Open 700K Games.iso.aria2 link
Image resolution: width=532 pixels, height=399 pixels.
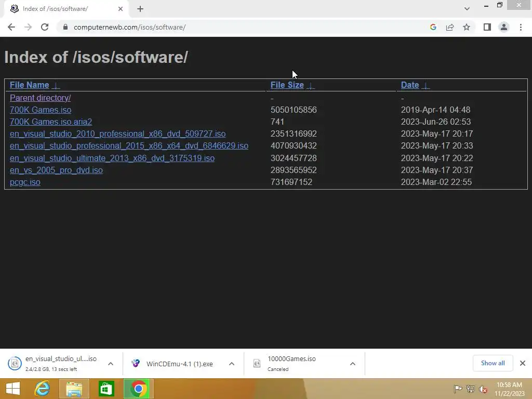pyautogui.click(x=51, y=122)
